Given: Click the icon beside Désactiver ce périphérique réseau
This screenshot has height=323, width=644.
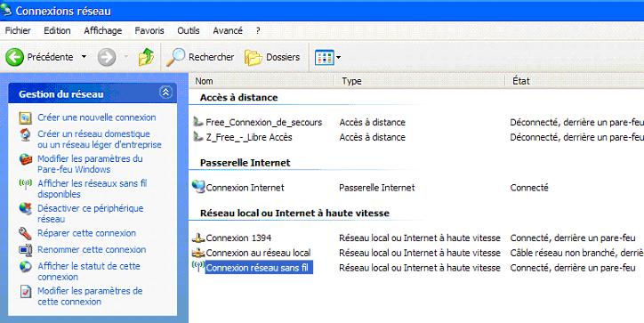Looking at the screenshot, I should click(26, 209).
